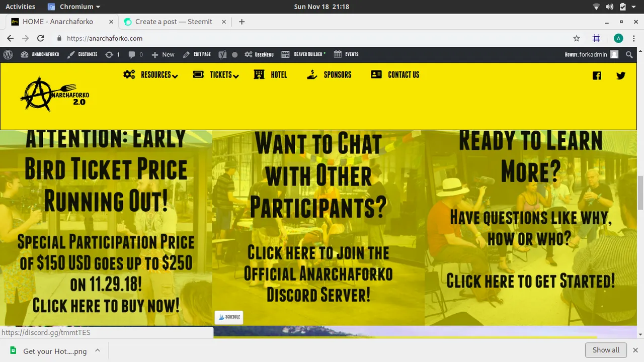Open the updates icon showing 1
Viewport: 644px width, 362px height.
pyautogui.click(x=113, y=54)
